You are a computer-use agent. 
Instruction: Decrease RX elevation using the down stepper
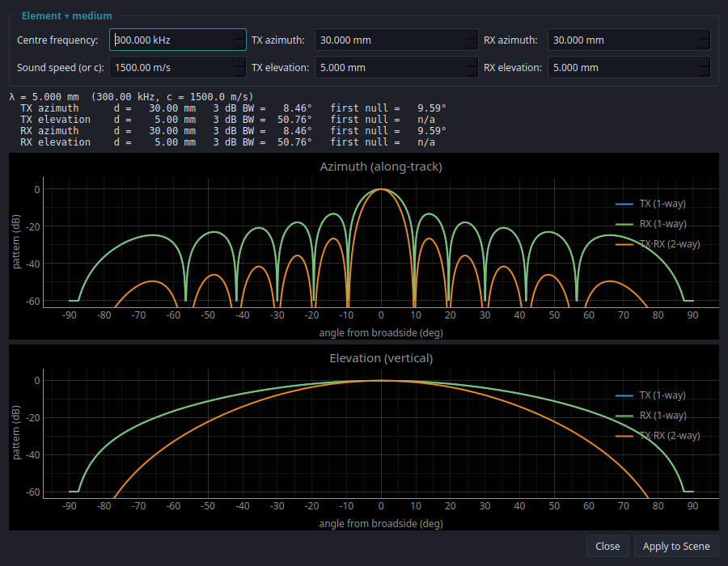point(705,73)
